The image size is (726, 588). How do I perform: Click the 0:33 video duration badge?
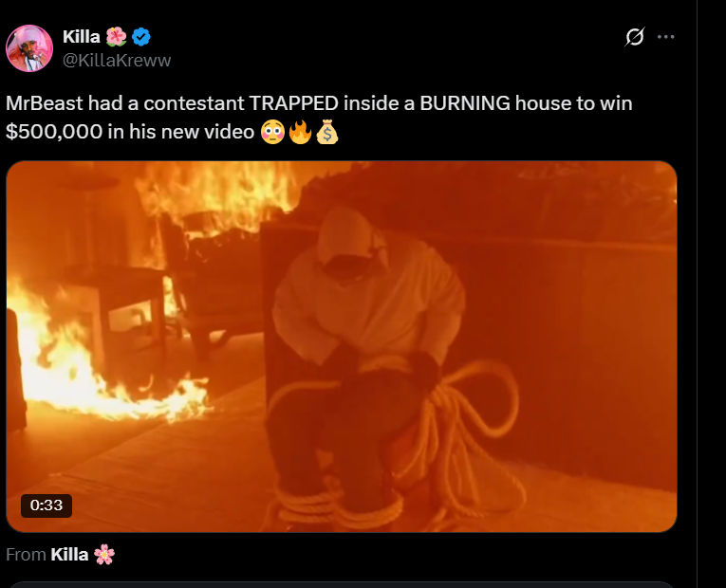[47, 505]
